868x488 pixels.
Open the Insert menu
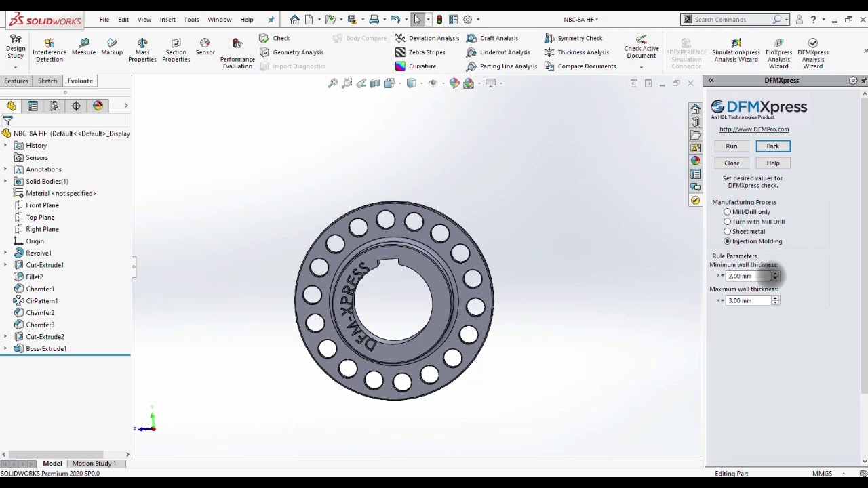coord(167,20)
